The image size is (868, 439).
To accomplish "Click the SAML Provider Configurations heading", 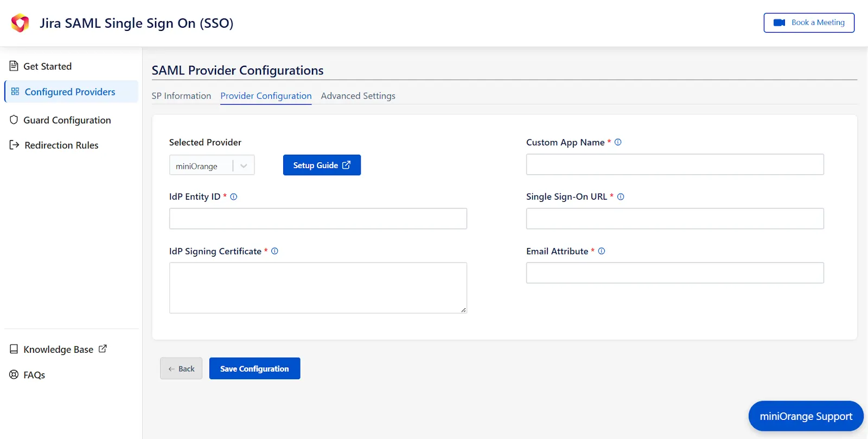I will (x=238, y=71).
